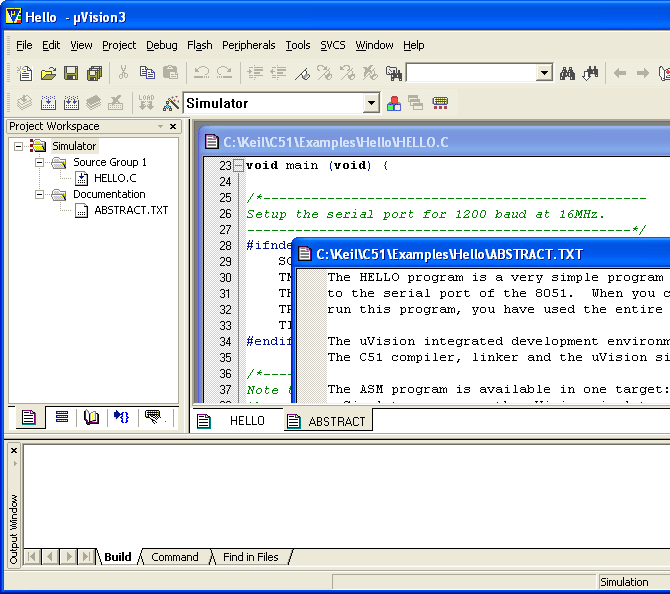Screen dimensions: 670x594
Task: Collapse the main function fold at line 23
Action: (x=239, y=165)
